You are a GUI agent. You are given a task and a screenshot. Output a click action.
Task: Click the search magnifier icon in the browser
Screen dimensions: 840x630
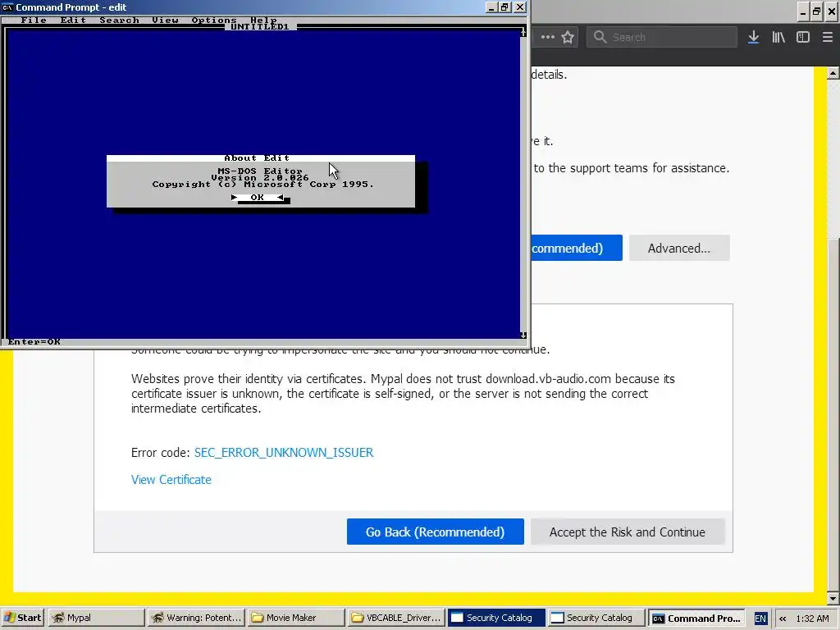pos(600,37)
